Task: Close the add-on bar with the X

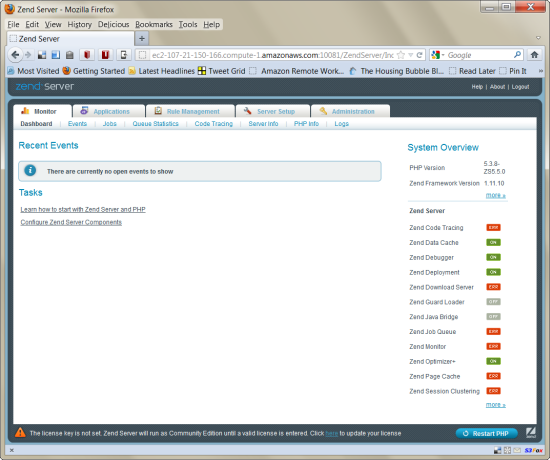Action: 12,450
